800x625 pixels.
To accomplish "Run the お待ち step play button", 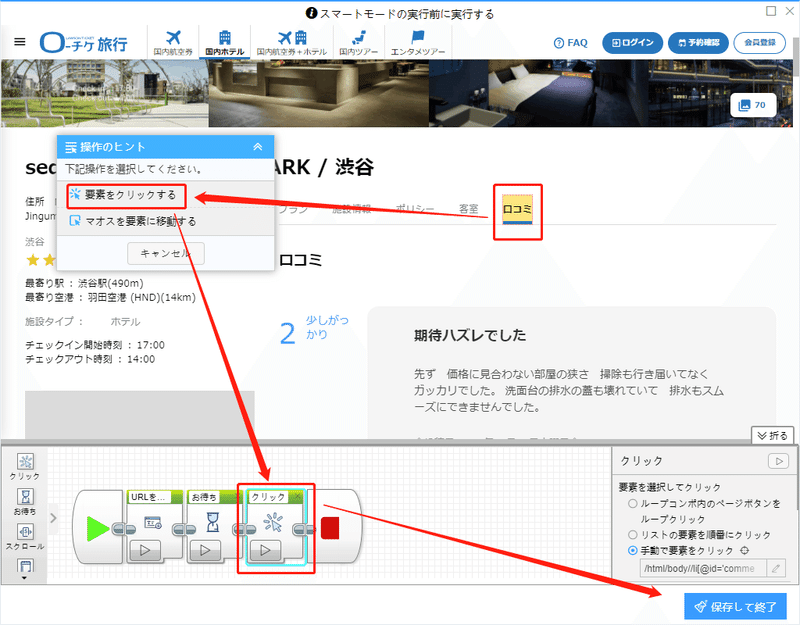I will pos(205,550).
